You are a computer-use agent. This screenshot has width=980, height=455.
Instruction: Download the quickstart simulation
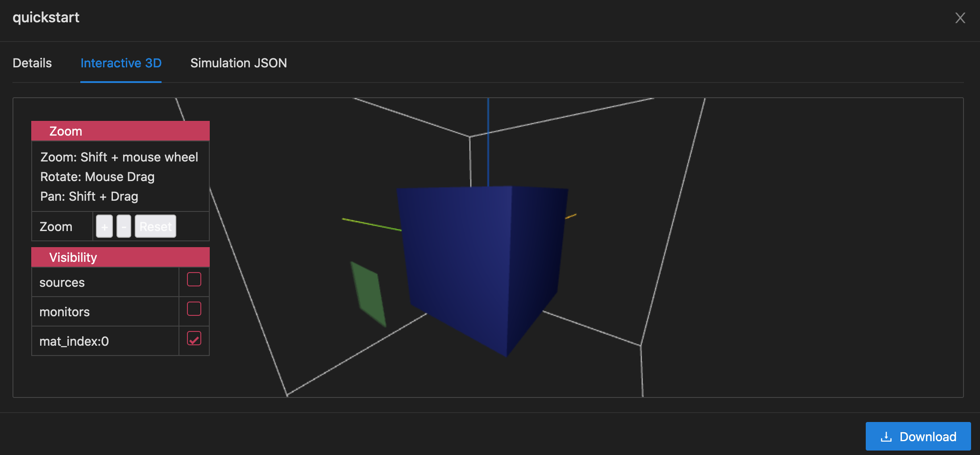(x=918, y=436)
